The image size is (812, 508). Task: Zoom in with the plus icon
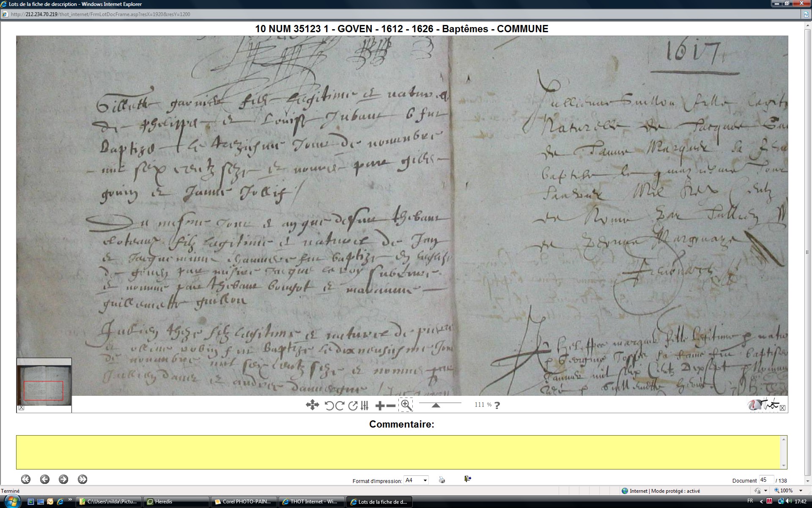coord(379,406)
